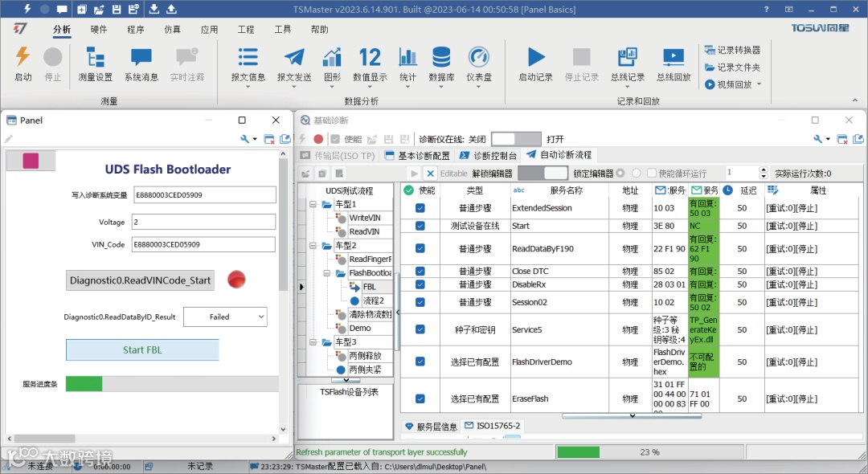The image size is (868, 474).
Task: Open the 仿真 ribbon tab
Action: click(172, 29)
